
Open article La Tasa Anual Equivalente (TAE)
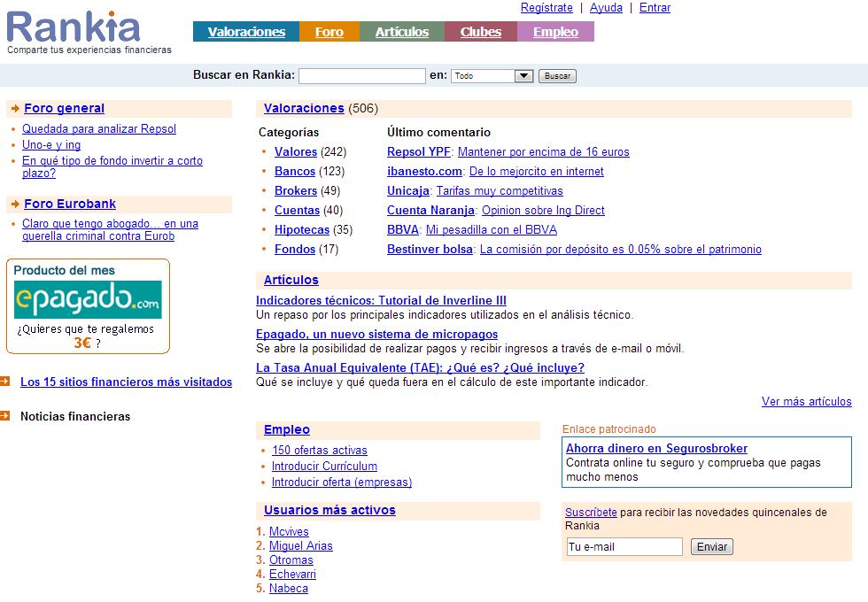[x=420, y=368]
